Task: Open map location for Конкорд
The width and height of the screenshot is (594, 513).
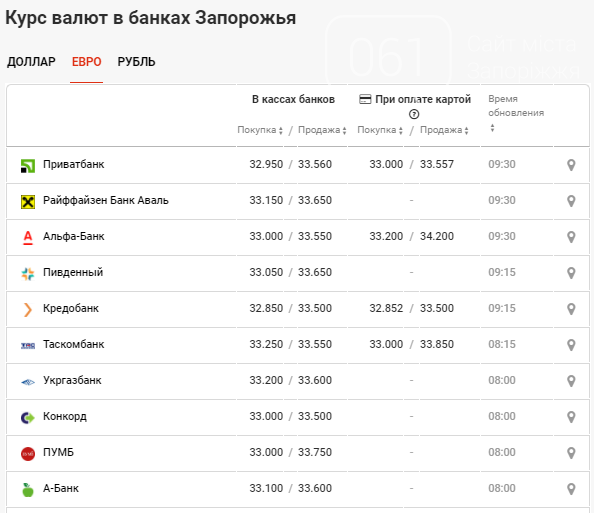Action: 571,417
